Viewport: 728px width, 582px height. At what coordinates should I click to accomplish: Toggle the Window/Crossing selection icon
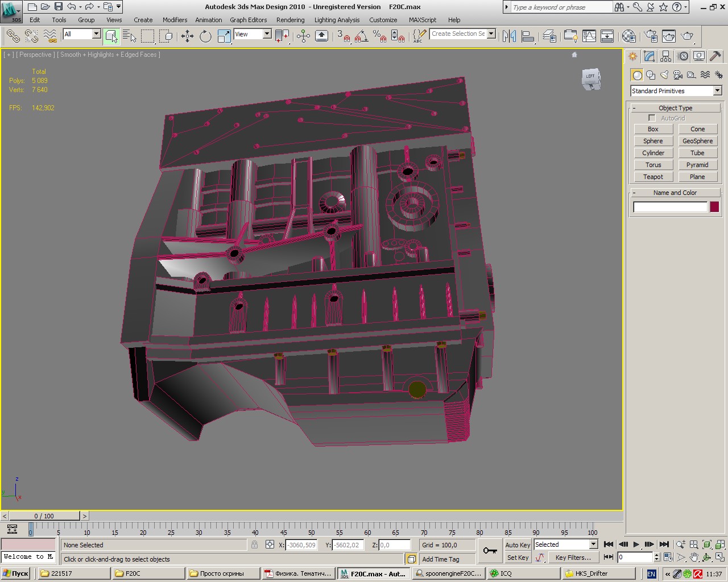166,36
